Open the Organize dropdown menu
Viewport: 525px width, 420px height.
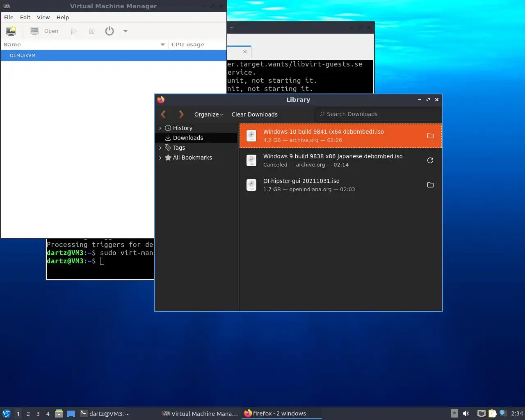pyautogui.click(x=209, y=114)
